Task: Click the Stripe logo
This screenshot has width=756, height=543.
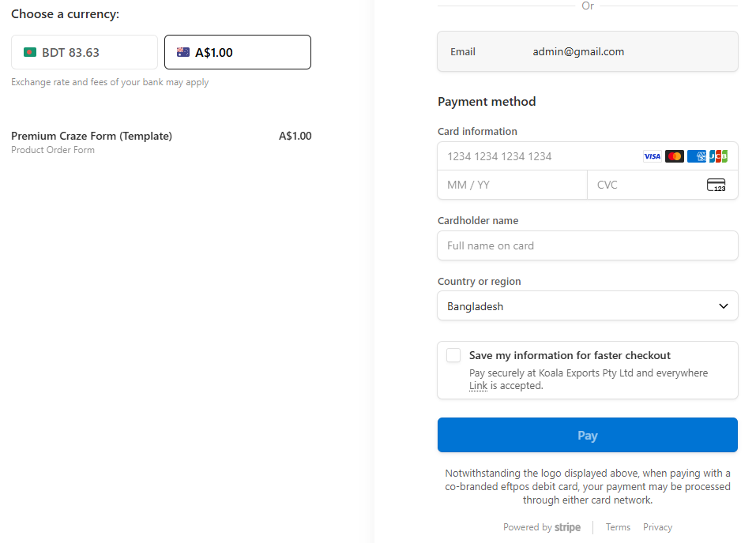Action: tap(567, 527)
